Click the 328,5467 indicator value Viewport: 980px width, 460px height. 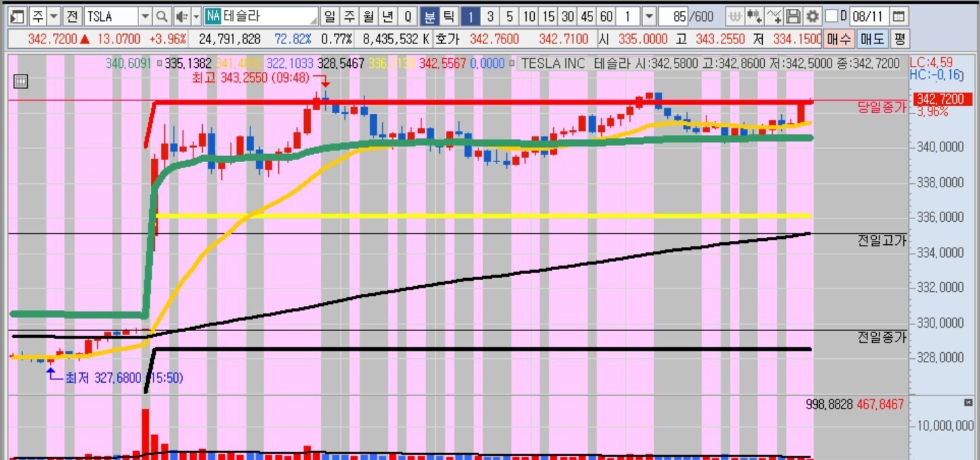point(341,64)
